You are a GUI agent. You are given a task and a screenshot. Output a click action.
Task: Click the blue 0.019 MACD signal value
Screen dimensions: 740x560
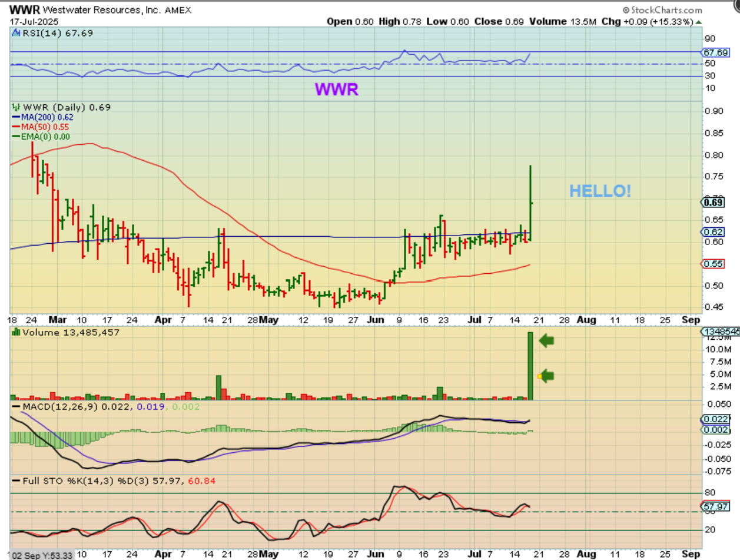pyautogui.click(x=150, y=406)
